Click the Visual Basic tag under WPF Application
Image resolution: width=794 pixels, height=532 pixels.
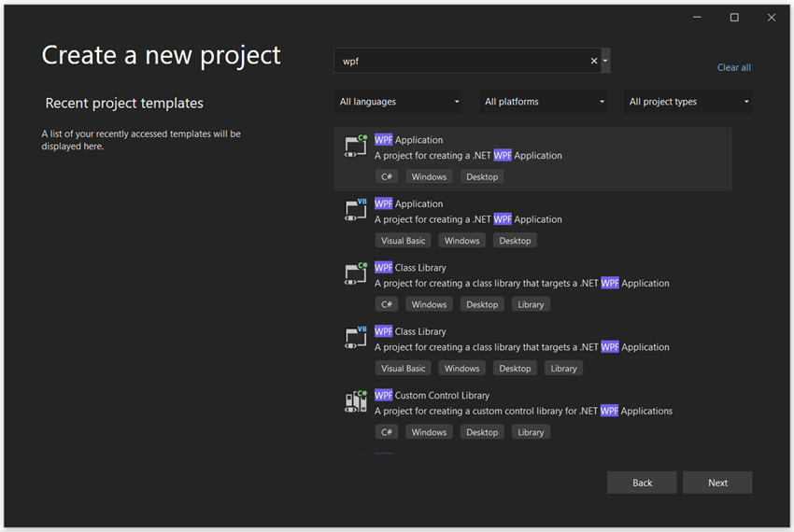404,241
